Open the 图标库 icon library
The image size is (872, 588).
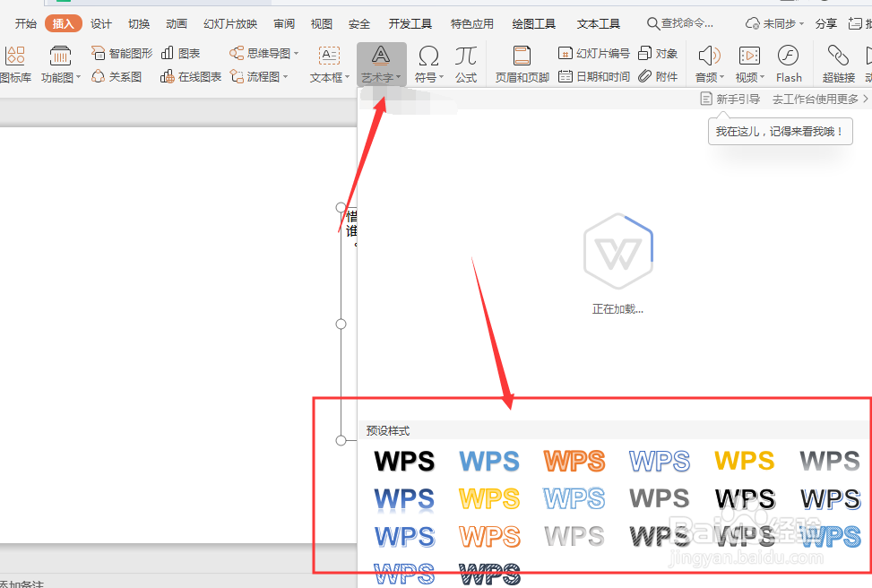coord(15,64)
